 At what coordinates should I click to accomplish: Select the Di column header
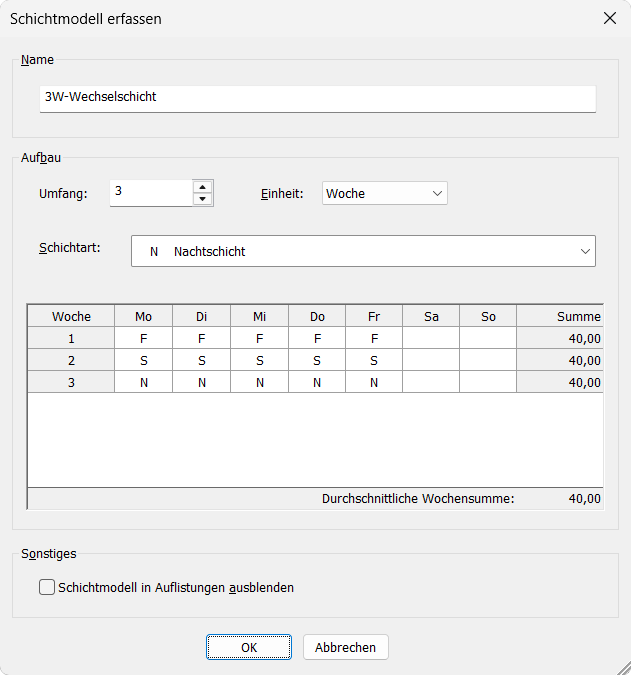coord(201,316)
